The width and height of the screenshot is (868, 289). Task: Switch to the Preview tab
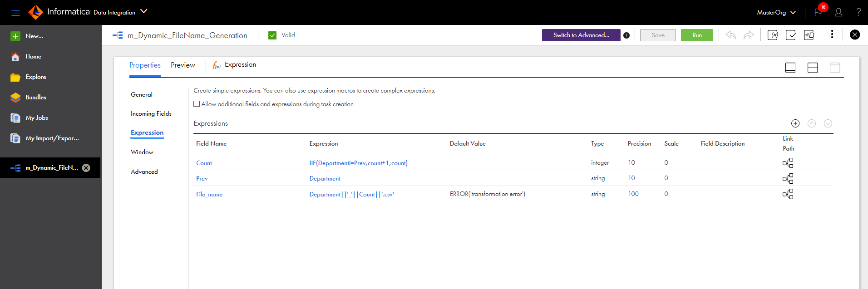tap(183, 65)
